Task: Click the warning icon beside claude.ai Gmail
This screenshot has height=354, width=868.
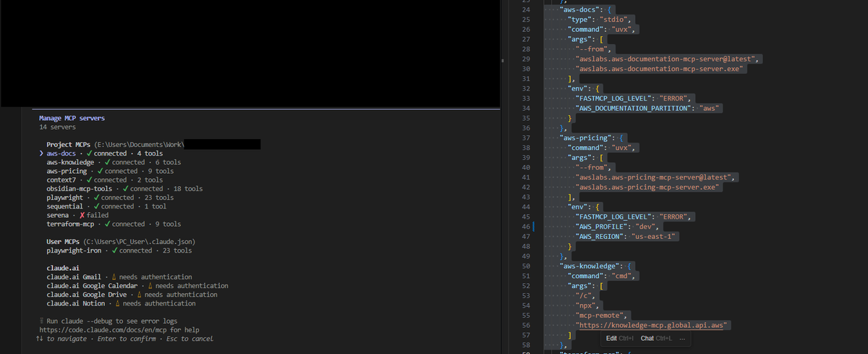Action: (115, 277)
